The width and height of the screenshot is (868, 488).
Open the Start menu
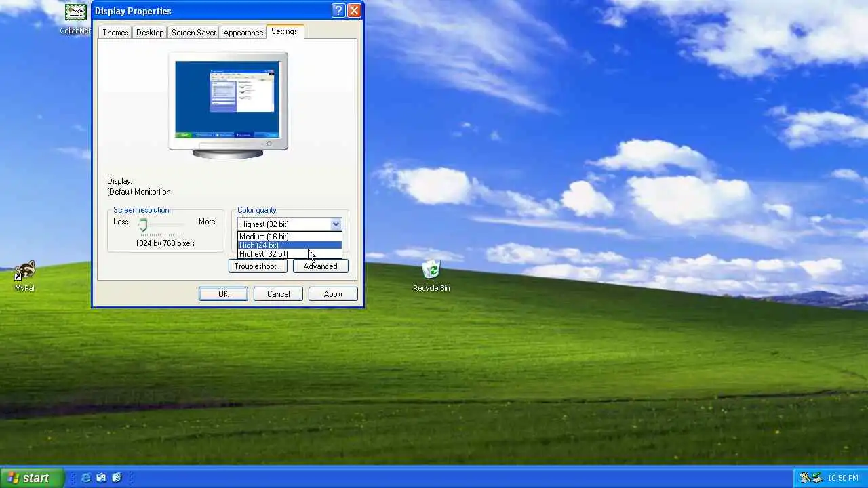[x=32, y=478]
